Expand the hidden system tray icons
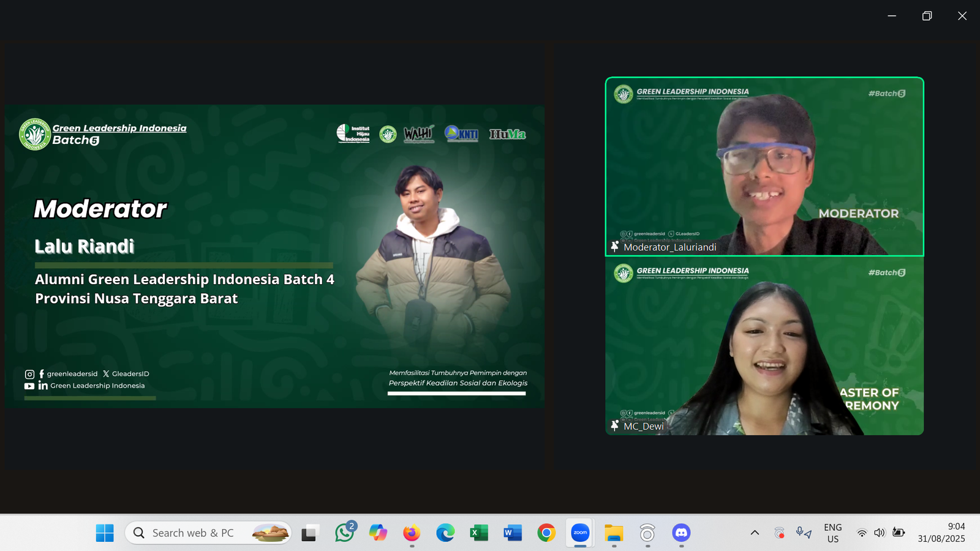 click(x=755, y=533)
